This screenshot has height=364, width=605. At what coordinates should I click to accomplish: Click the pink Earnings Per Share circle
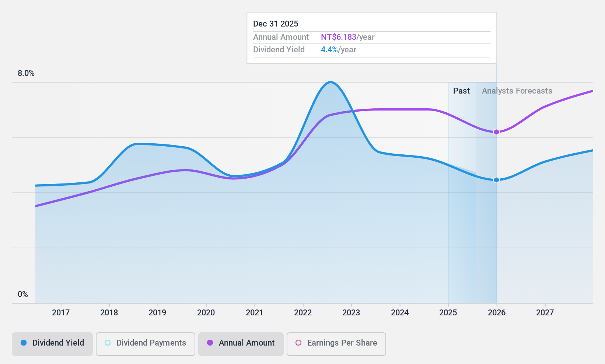pyautogui.click(x=298, y=343)
